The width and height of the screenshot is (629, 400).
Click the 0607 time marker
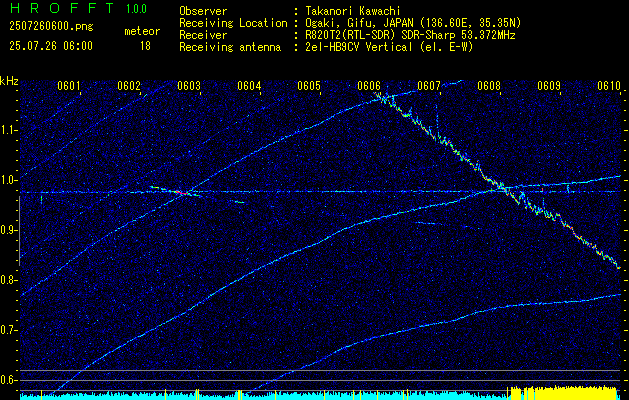(429, 86)
